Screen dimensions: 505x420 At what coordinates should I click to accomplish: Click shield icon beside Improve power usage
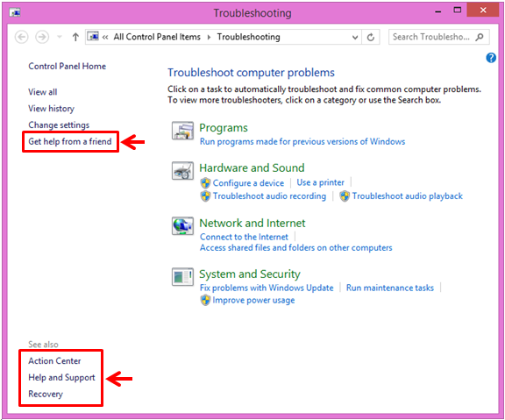pyautogui.click(x=205, y=300)
